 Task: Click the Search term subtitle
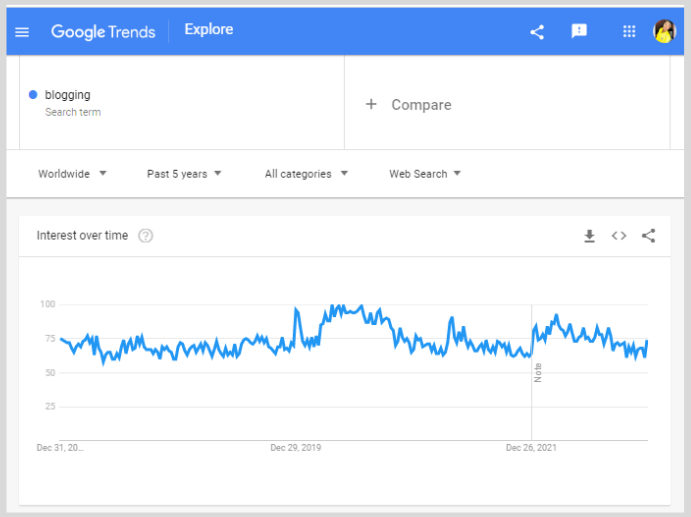73,112
